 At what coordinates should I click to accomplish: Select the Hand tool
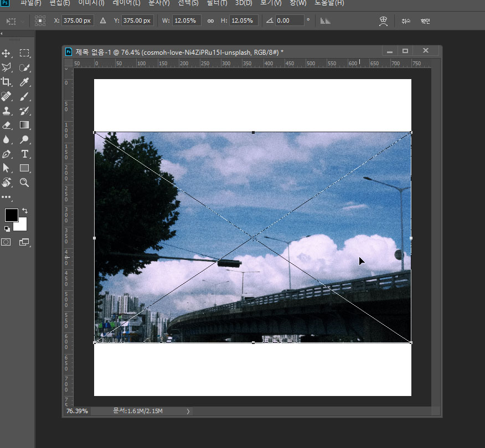pyautogui.click(x=6, y=183)
